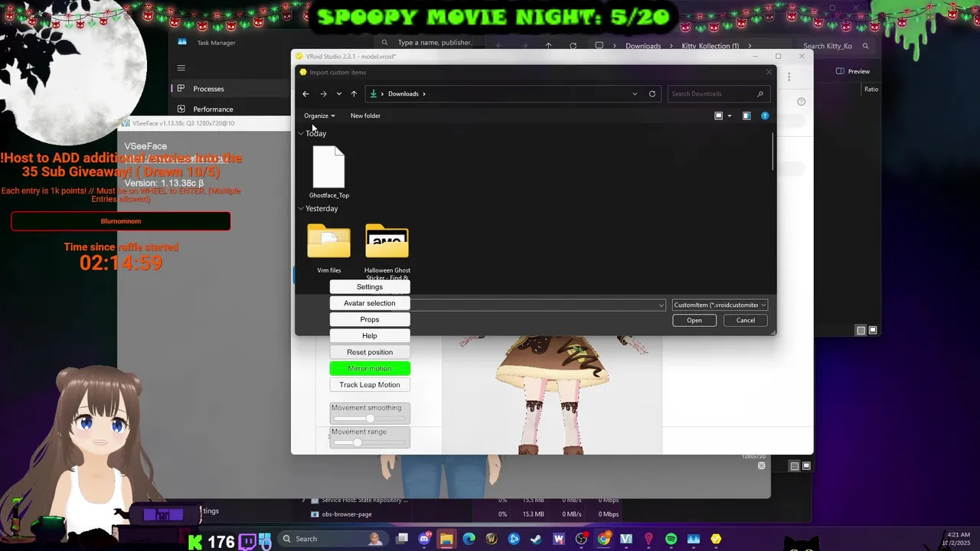The image size is (980, 551).
Task: Open the Organize menu
Action: point(319,116)
